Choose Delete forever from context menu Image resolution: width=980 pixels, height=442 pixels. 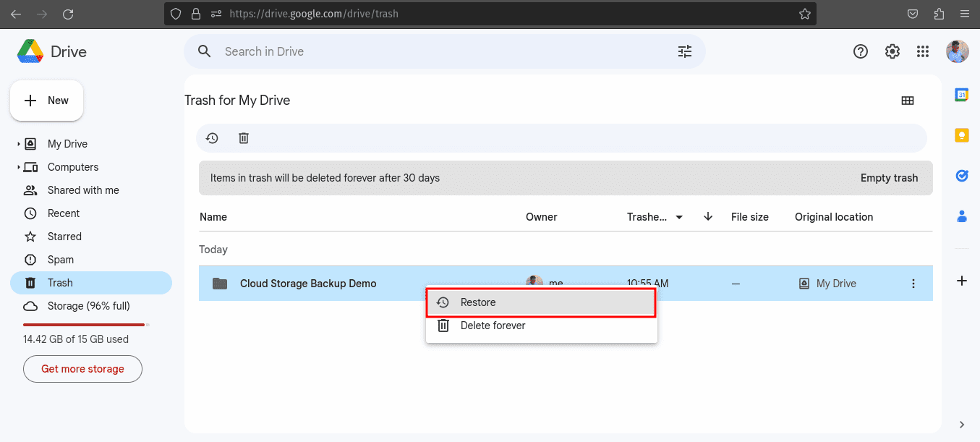point(541,326)
